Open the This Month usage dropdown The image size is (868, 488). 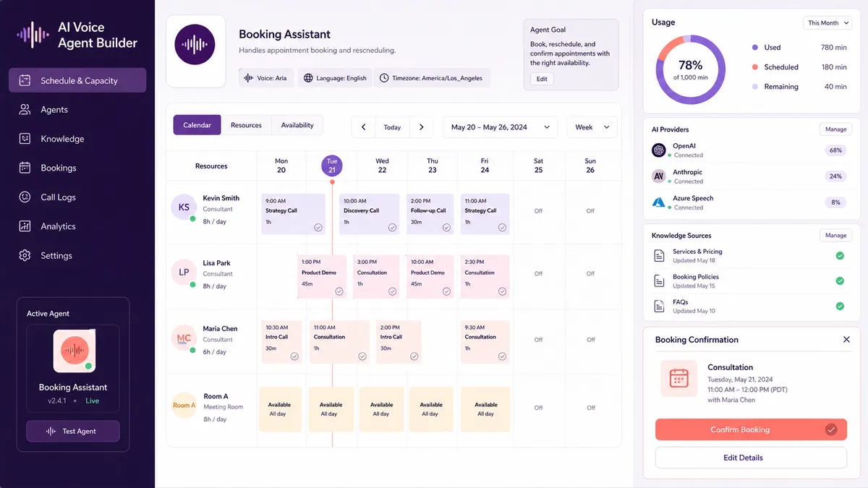[827, 23]
